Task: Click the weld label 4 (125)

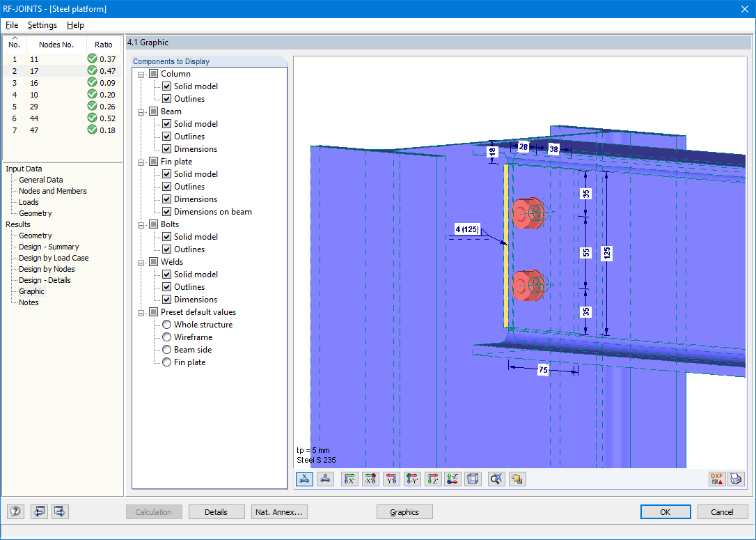Action: (467, 229)
